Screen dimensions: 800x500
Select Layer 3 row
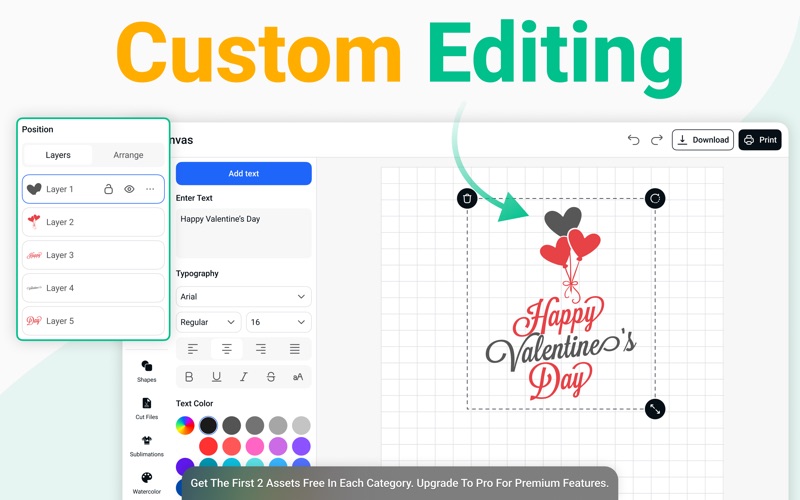pyautogui.click(x=93, y=255)
